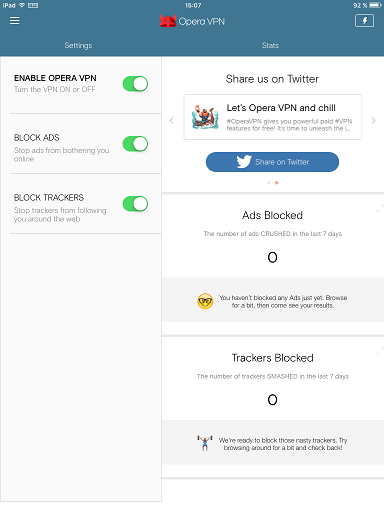Screen dimensions: 384x512
Task: Go to next share card with right chevron
Action: tap(373, 120)
